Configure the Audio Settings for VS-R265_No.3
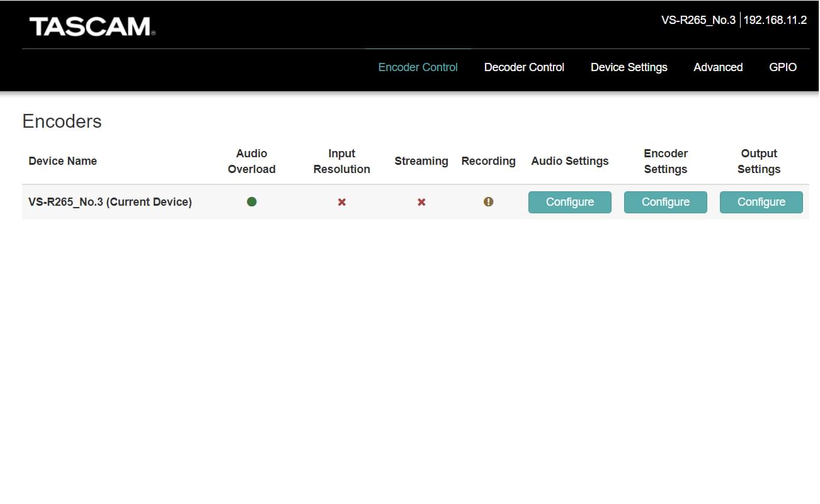Viewport: 820px width, 504px height. pyautogui.click(x=570, y=202)
